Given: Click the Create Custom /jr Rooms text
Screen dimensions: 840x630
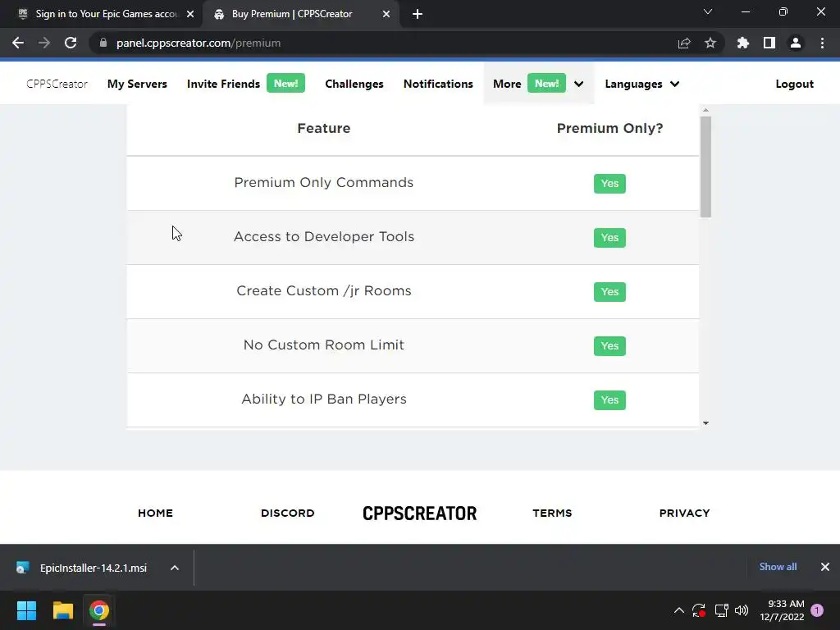Looking at the screenshot, I should click(x=323, y=290).
